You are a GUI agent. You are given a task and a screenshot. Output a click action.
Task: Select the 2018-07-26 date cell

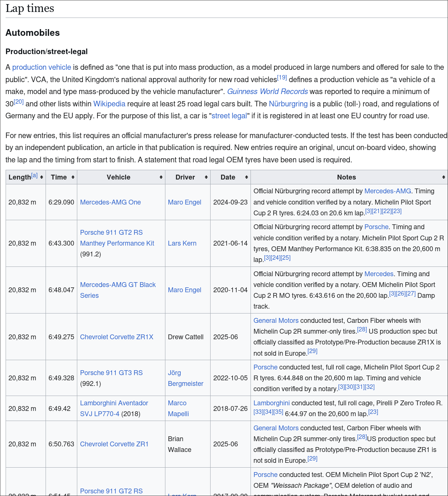(230, 409)
